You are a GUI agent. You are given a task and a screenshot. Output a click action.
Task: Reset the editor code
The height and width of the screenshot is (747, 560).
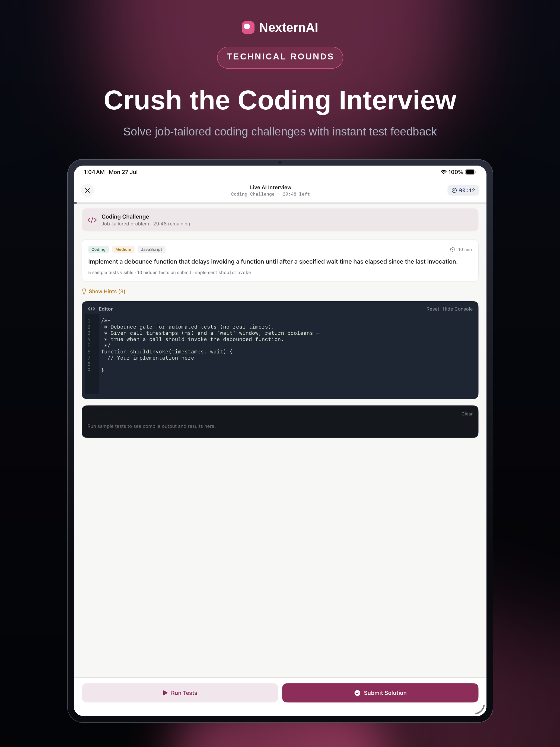click(x=432, y=309)
